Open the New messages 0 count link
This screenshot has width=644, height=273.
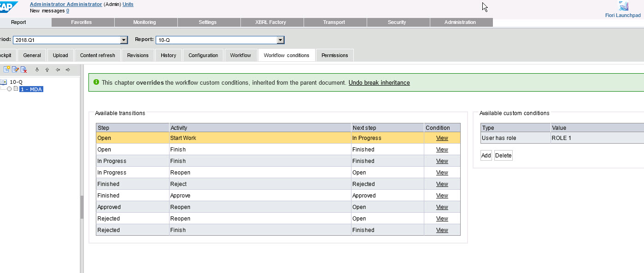coord(68,10)
